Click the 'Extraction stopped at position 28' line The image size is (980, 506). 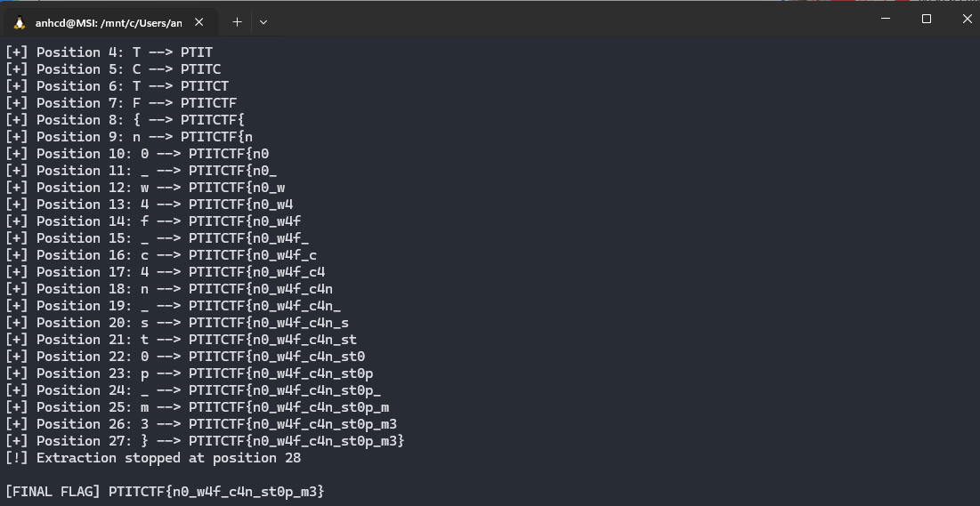(169, 458)
